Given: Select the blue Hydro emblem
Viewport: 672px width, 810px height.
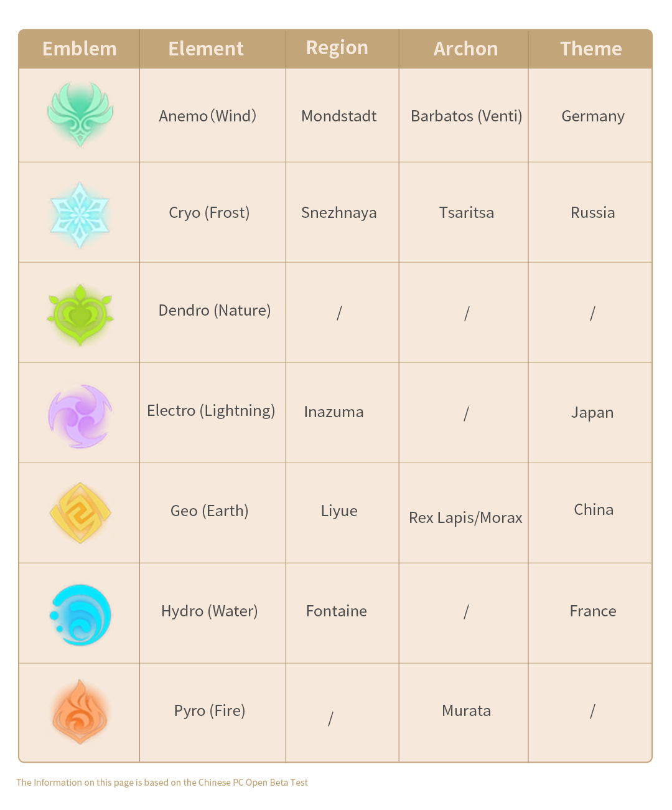Looking at the screenshot, I should click(x=80, y=615).
